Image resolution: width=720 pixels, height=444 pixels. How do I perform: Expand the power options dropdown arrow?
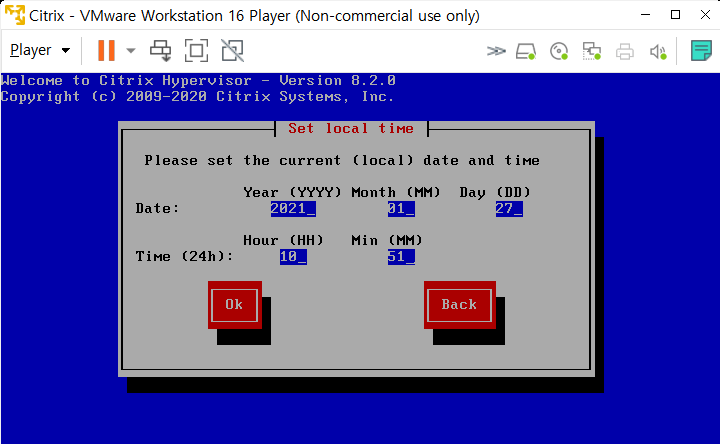(131, 51)
